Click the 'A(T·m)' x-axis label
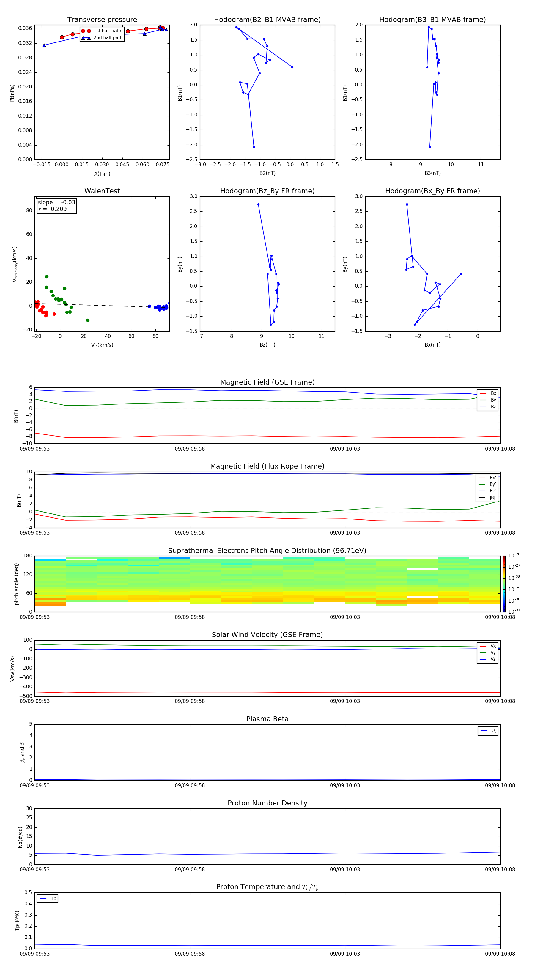This screenshot has height=980, width=535. pos(102,173)
